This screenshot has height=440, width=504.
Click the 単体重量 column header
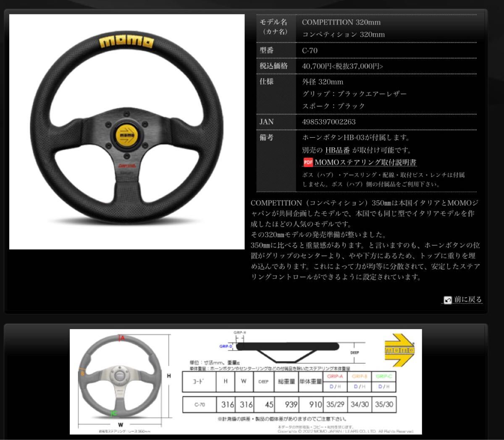[x=311, y=381]
